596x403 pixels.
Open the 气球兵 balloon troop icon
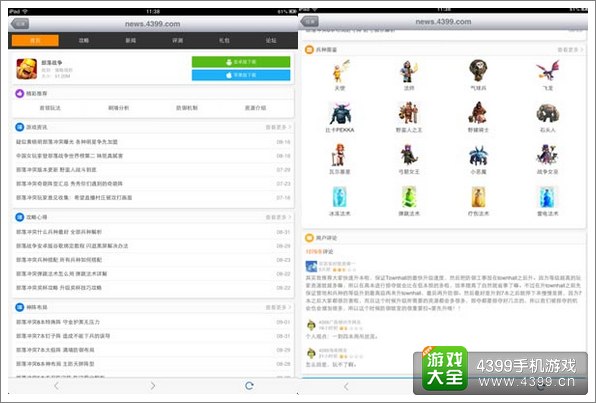[478, 71]
